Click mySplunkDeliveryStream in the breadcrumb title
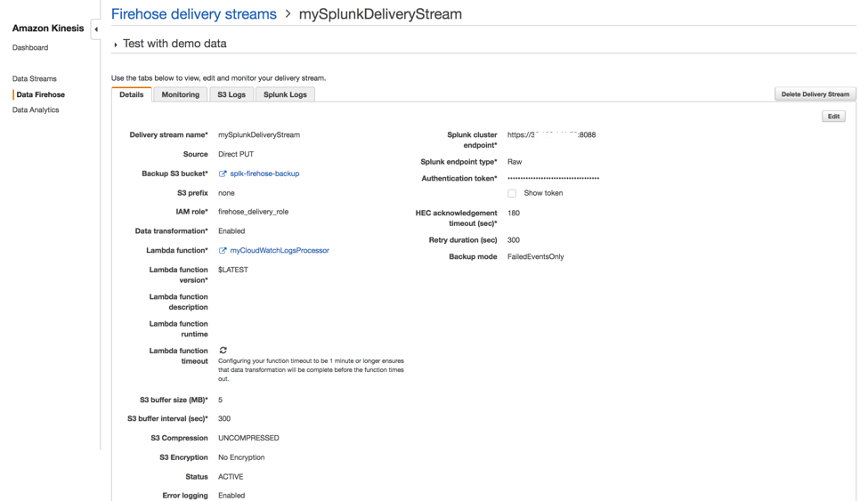Image resolution: width=868 pixels, height=501 pixels. click(x=380, y=14)
